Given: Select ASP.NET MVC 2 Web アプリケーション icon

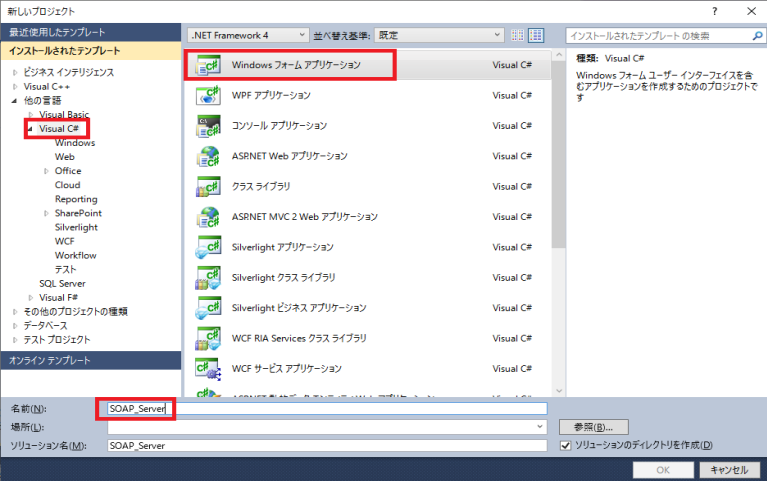Looking at the screenshot, I should (x=208, y=217).
